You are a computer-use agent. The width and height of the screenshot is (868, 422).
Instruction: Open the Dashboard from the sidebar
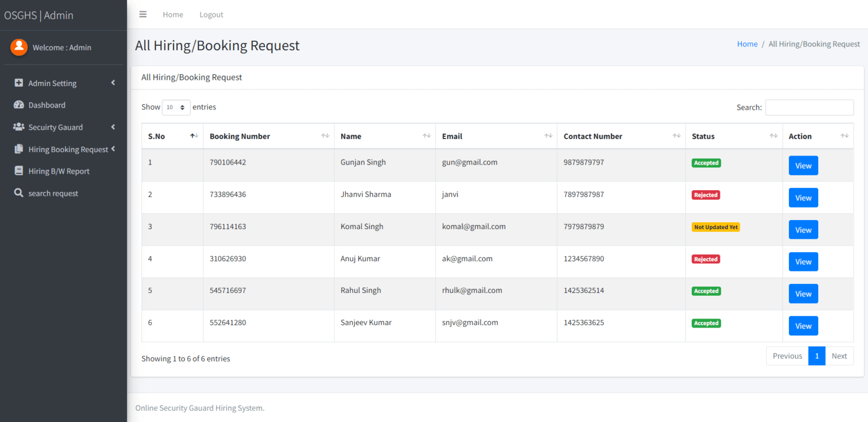(46, 105)
